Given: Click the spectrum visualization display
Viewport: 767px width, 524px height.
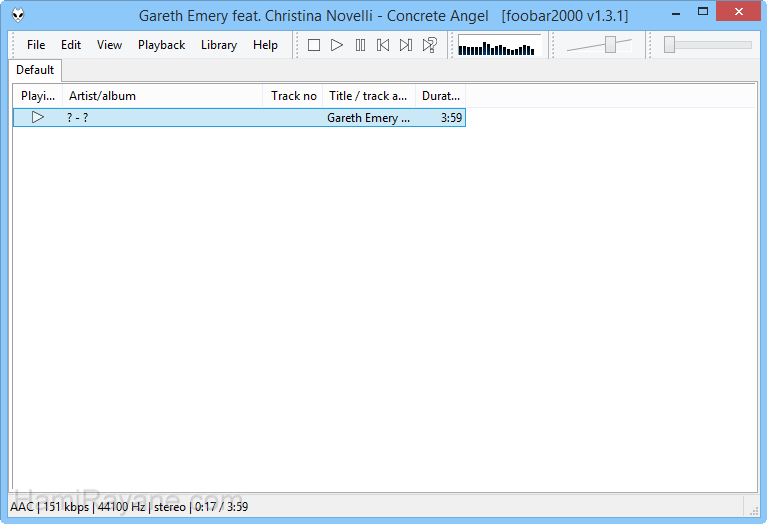Looking at the screenshot, I should click(499, 46).
